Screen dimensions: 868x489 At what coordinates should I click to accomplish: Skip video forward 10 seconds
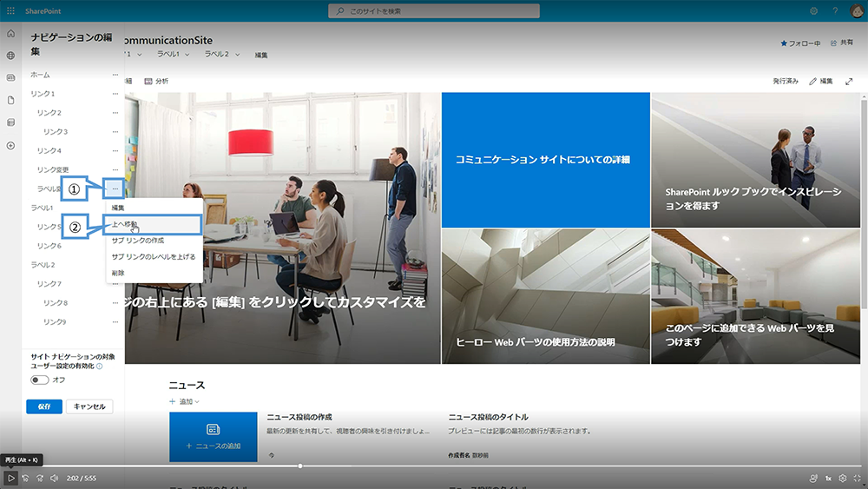(40, 478)
